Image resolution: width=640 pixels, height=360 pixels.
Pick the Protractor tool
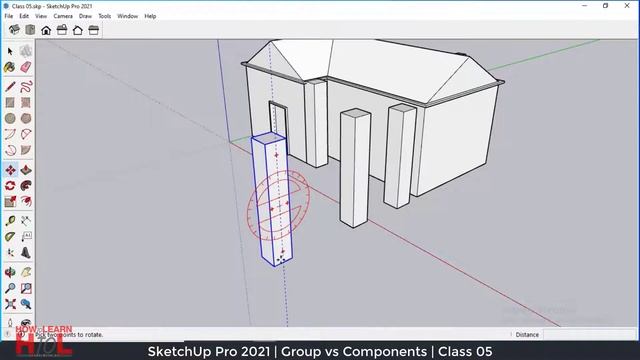tap(10, 237)
